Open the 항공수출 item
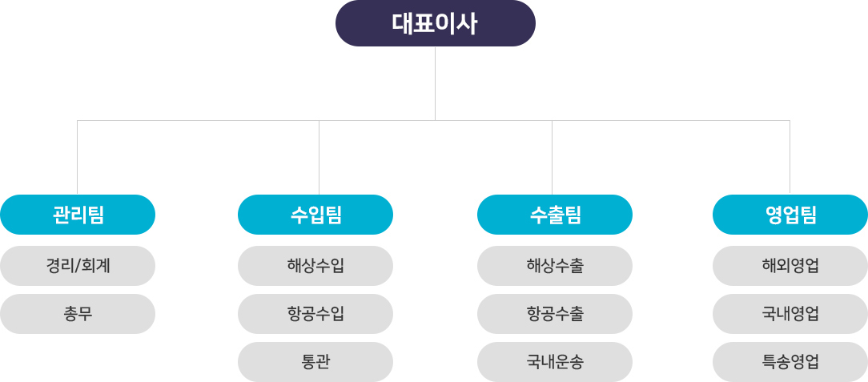 [555, 314]
